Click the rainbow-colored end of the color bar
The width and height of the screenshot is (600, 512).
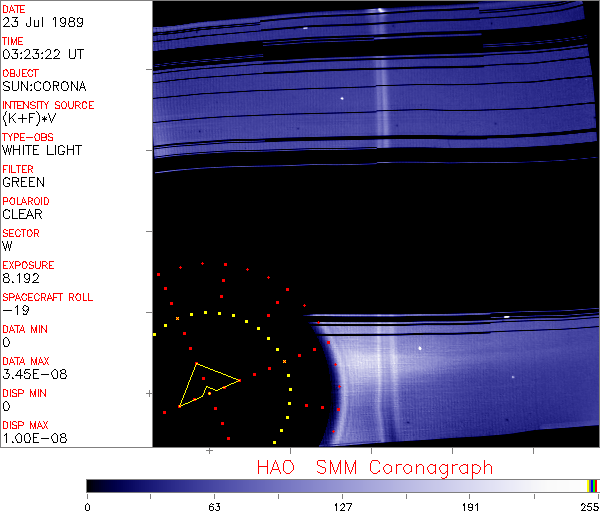tap(593, 485)
